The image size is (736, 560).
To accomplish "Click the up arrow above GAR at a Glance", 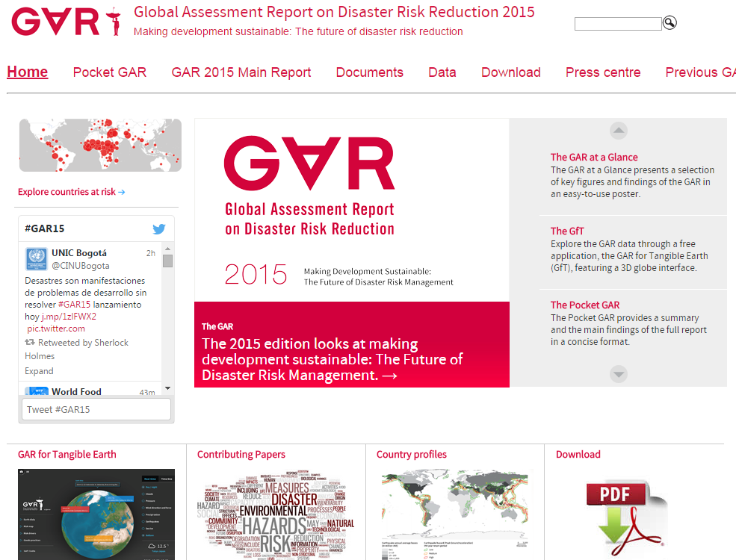I will coord(619,131).
